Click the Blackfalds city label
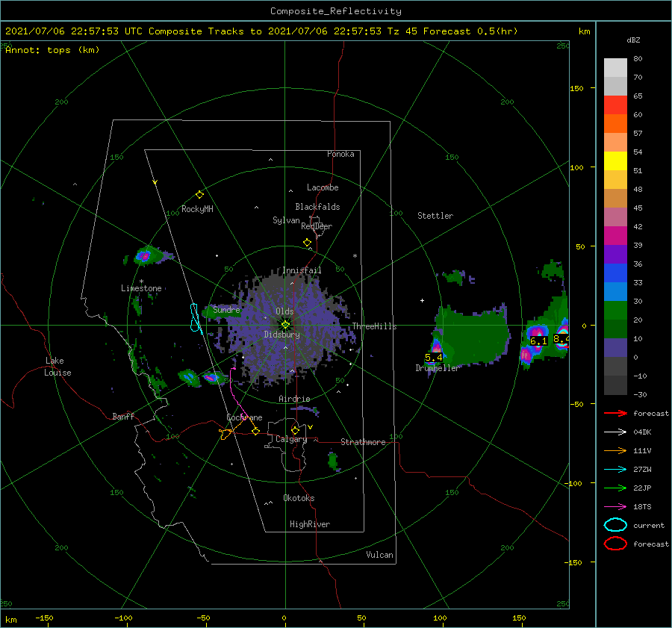 coord(317,207)
